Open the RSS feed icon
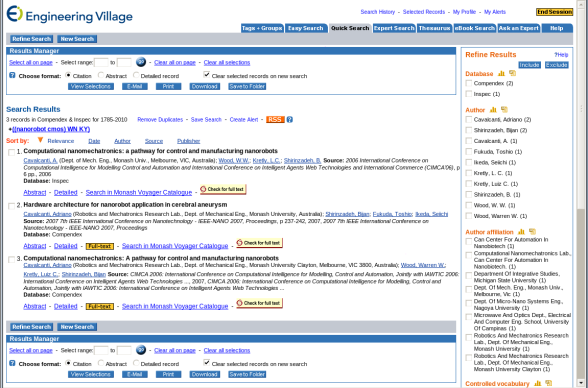Viewport: 588px width, 388px height. coord(275,120)
